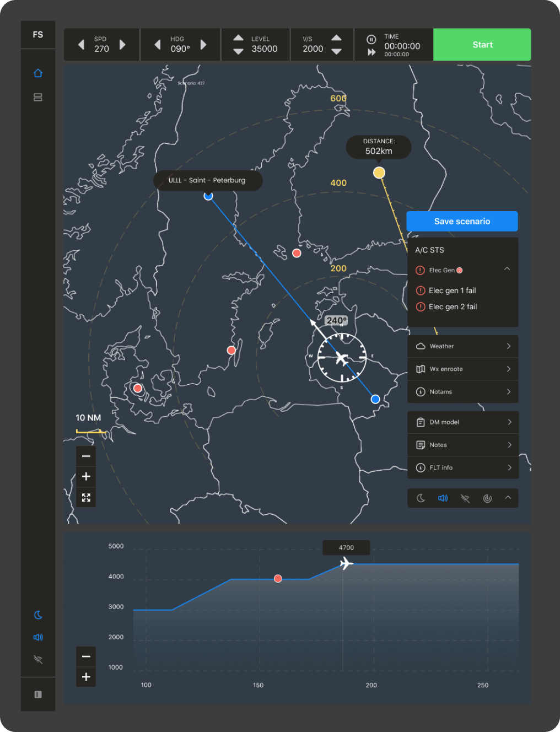Screen dimensions: 560x732
Task: Click the Notams info icon
Action: (x=421, y=392)
